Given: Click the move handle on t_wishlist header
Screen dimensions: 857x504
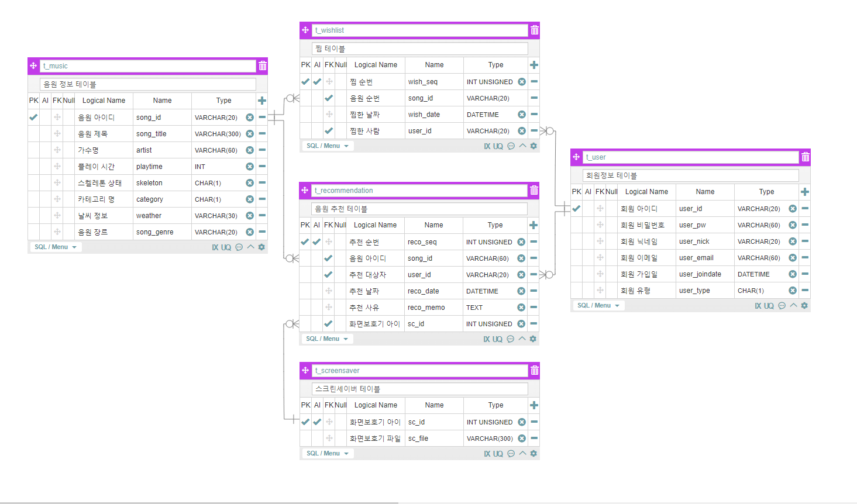Looking at the screenshot, I should pos(305,30).
